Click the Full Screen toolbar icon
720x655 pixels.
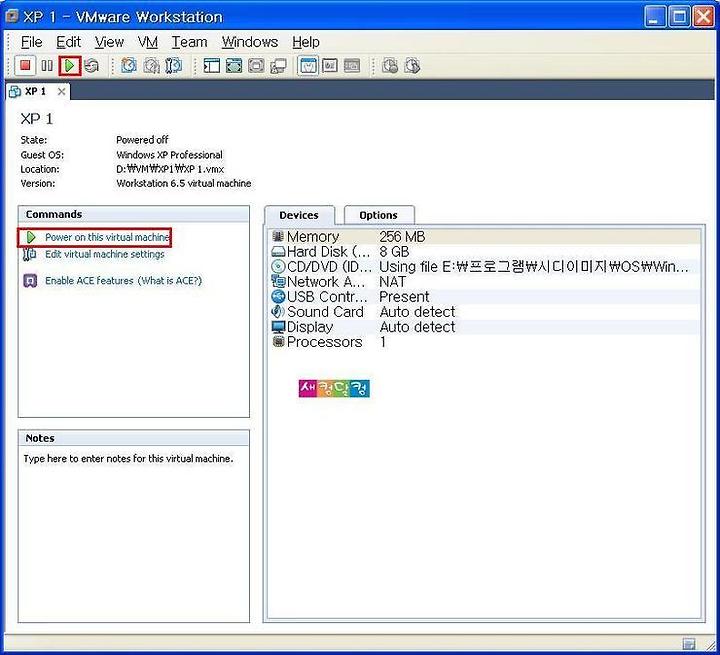(256, 66)
